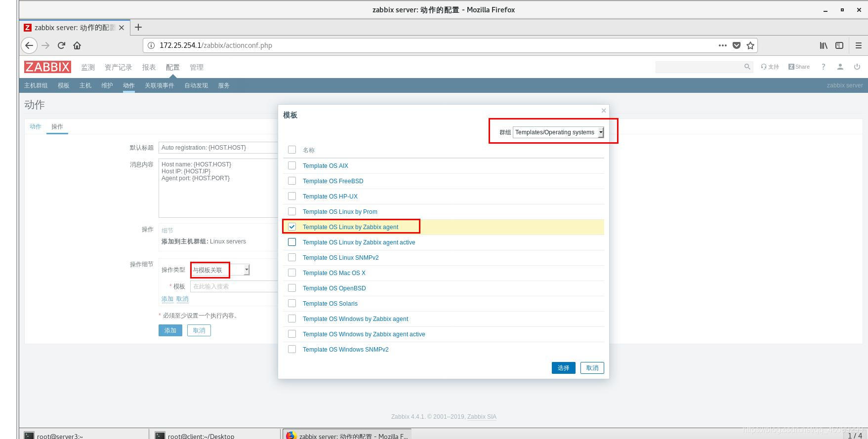
Task: Open Zabbix help question mark icon
Action: (x=823, y=67)
